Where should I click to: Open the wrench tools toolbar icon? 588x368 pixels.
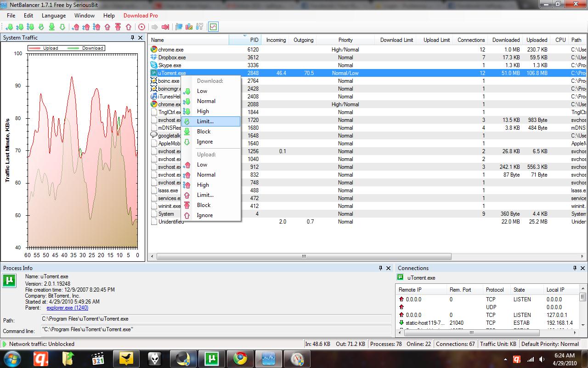tap(199, 27)
